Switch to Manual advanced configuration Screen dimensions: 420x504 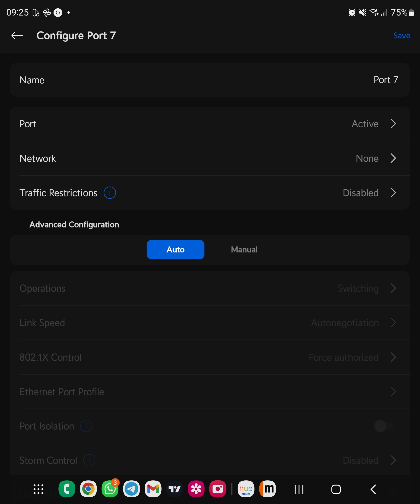(x=244, y=250)
